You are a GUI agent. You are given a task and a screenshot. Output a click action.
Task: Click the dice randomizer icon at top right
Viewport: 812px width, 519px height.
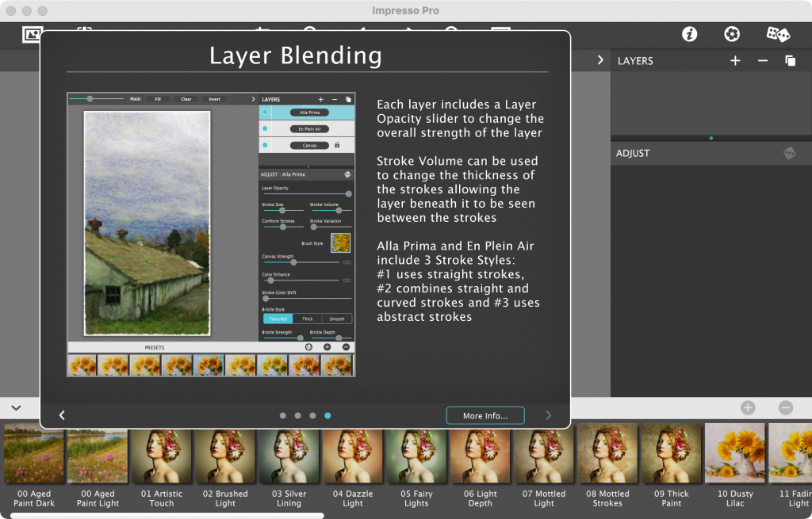point(778,34)
